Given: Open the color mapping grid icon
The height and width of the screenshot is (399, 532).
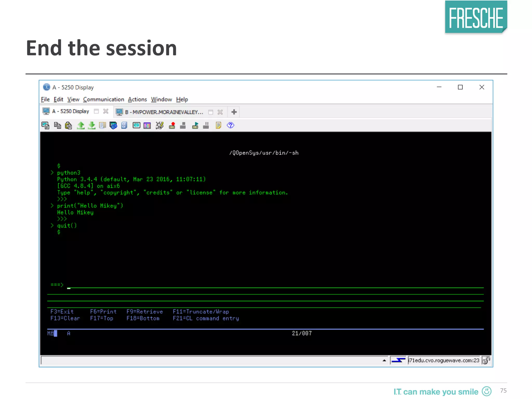Looking at the screenshot, I should 147,125.
